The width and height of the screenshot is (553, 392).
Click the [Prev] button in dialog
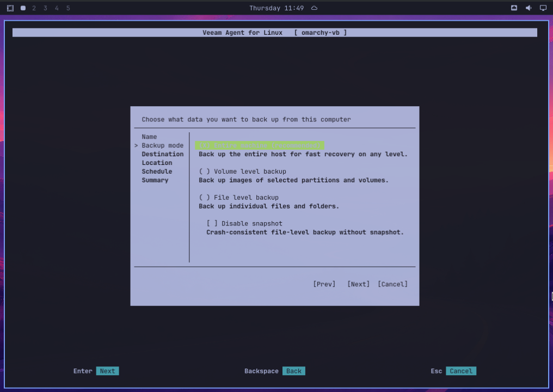click(324, 284)
